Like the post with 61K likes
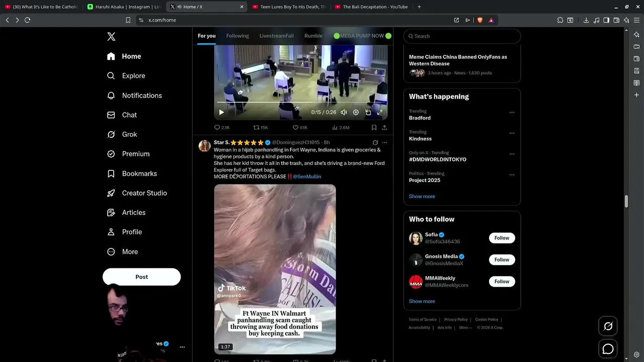 click(300, 128)
